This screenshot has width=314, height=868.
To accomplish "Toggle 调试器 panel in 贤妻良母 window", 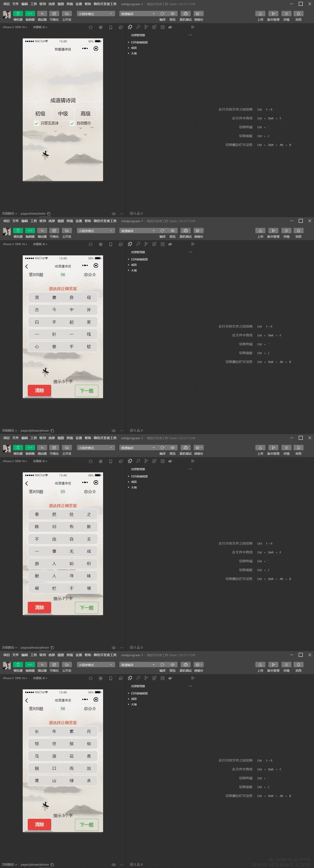I will tap(42, 231).
